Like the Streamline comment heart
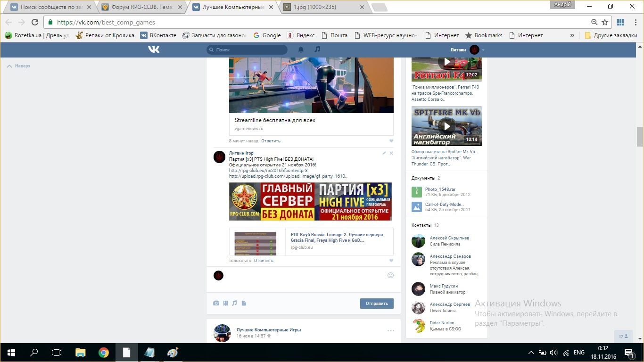This screenshot has height=362, width=644. (391, 141)
